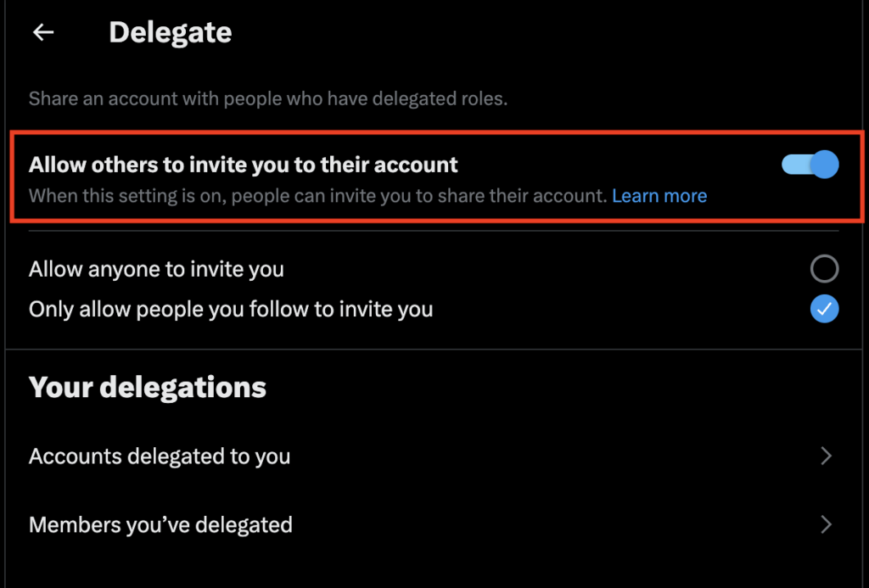
Task: Click the arrow beside Accounts delegated to you
Action: 826,456
